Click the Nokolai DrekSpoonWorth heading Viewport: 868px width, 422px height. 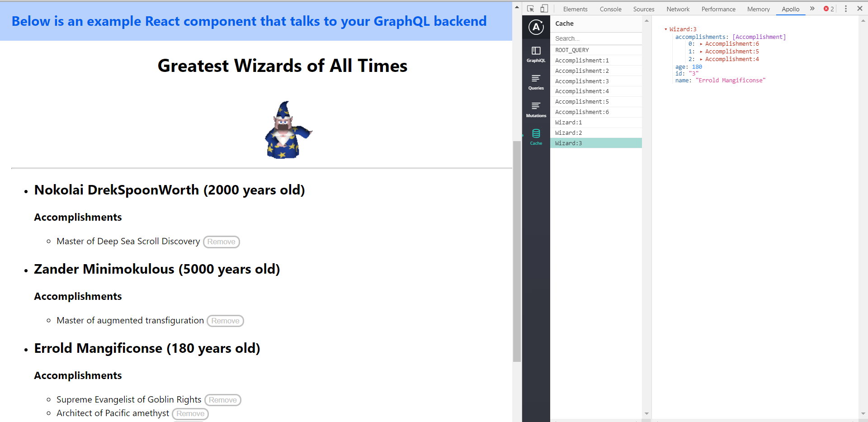pos(170,190)
